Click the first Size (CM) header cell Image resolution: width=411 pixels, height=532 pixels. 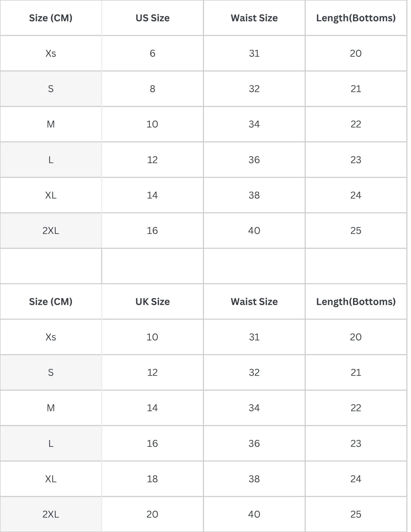[51, 18]
